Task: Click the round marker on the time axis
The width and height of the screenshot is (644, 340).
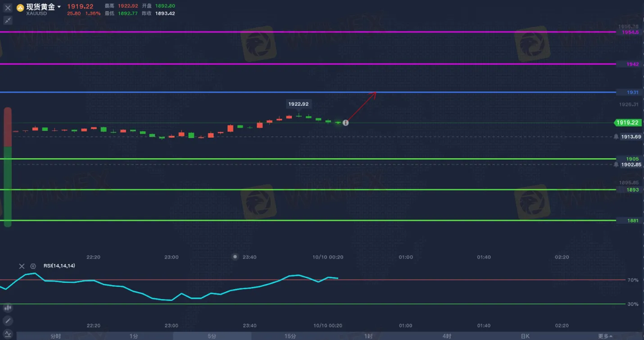Action: click(235, 257)
